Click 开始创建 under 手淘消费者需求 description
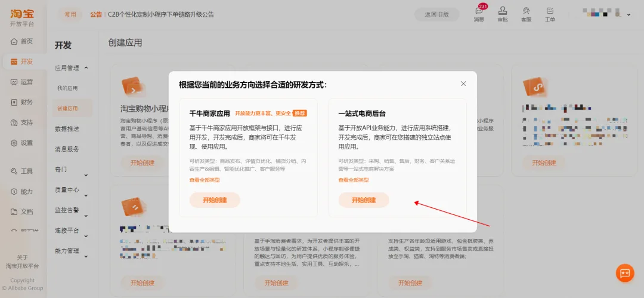This screenshot has width=644, height=298. click(276, 282)
